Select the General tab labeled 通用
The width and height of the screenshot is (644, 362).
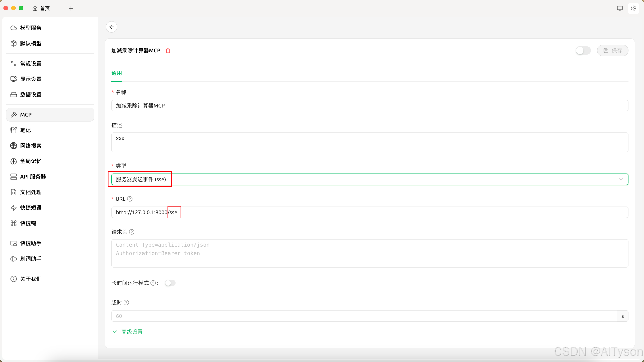pos(117,73)
